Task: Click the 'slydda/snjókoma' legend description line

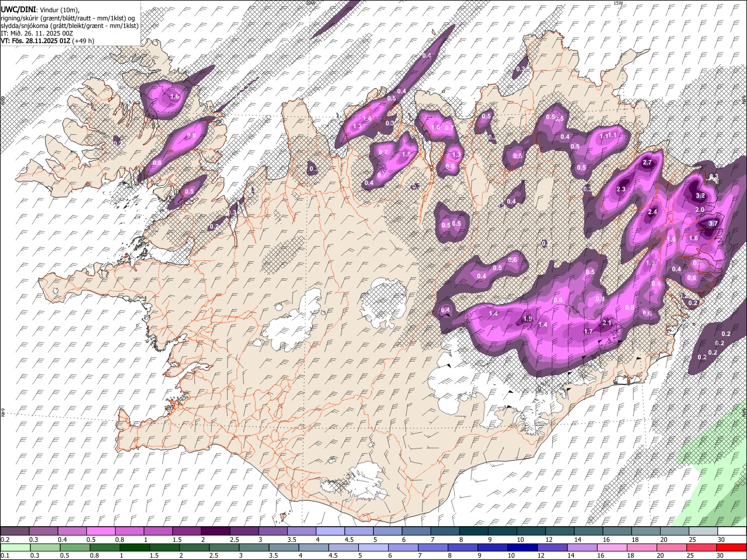Action: [x=69, y=26]
